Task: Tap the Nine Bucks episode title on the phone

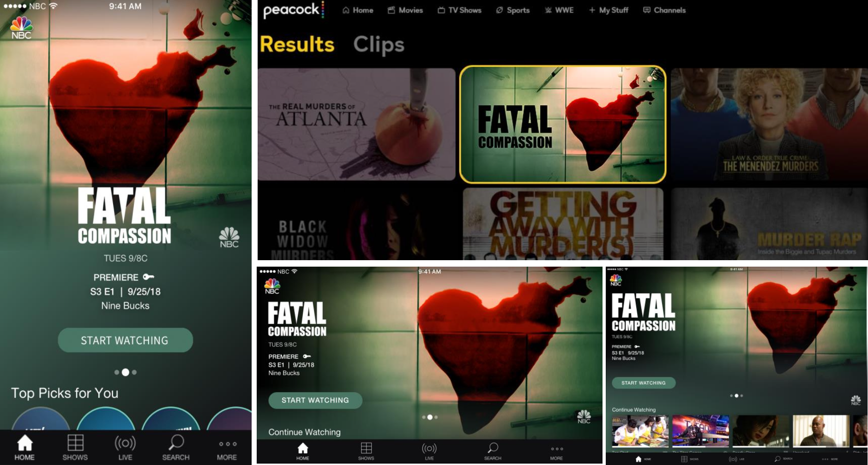Action: pyautogui.click(x=126, y=306)
